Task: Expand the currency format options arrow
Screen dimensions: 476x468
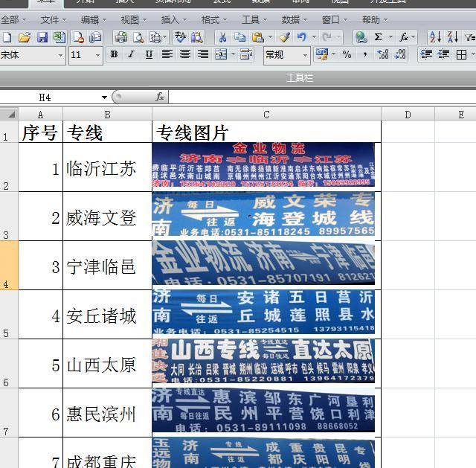Action: pyautogui.click(x=333, y=54)
